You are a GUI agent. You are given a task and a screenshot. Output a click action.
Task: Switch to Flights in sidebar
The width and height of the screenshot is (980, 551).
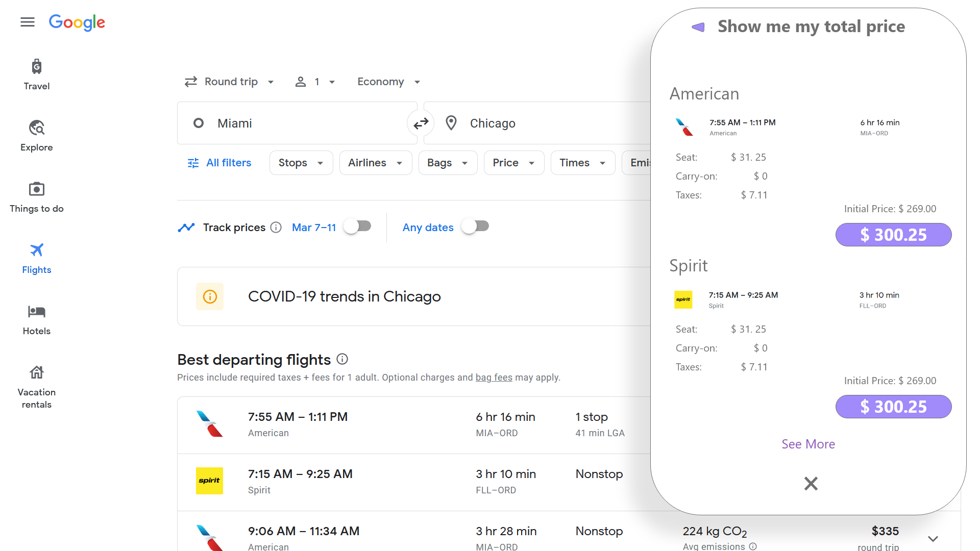(37, 258)
